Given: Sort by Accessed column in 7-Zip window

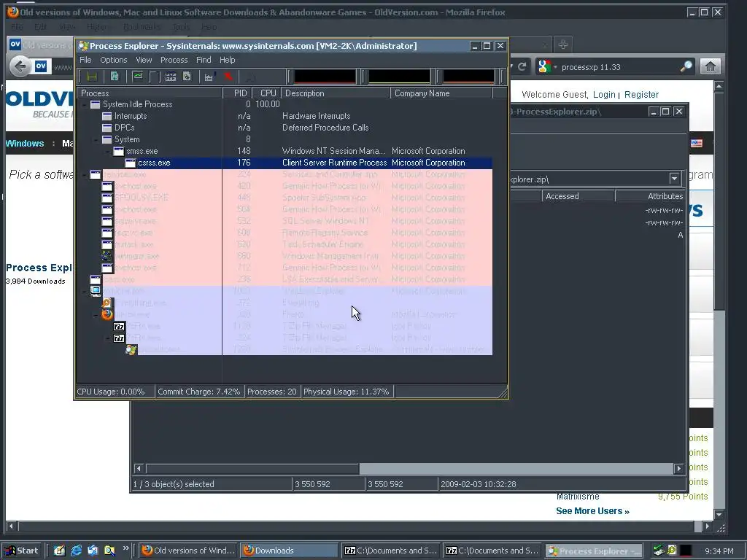Looking at the screenshot, I should [578, 196].
